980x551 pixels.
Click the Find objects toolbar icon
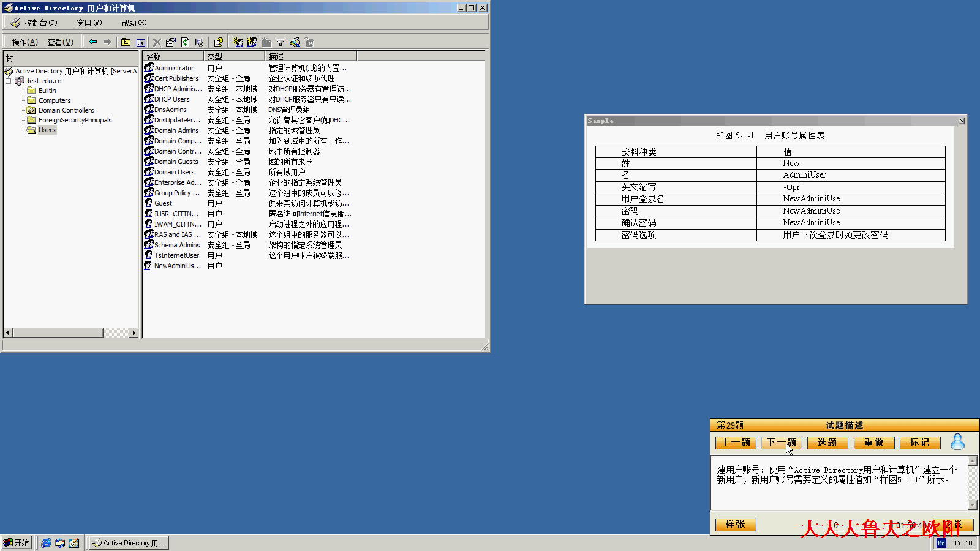(x=295, y=42)
